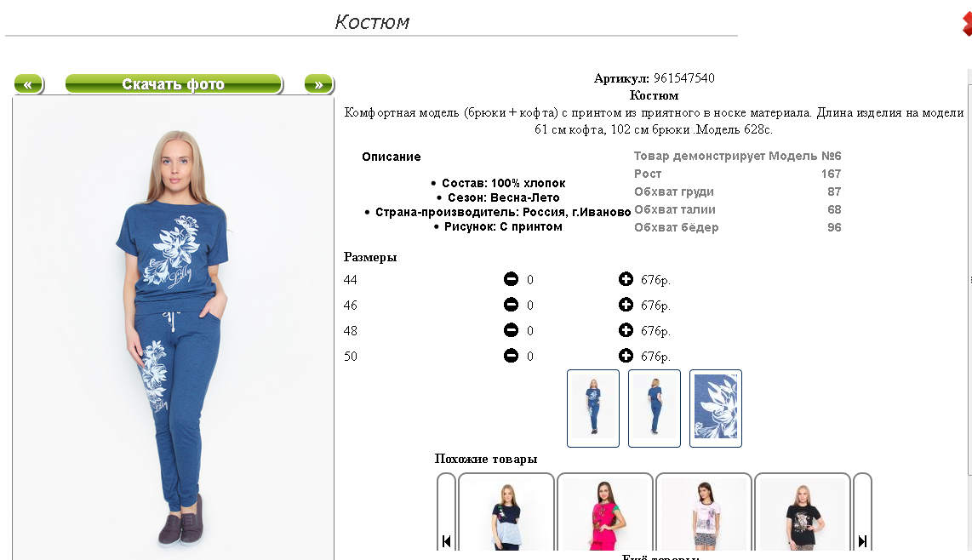Increase quantity for size 44

(x=626, y=279)
